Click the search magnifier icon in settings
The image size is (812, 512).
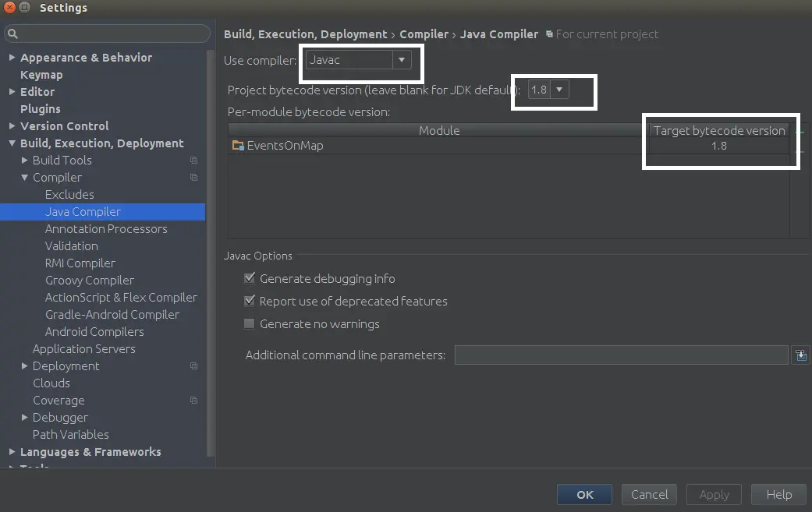point(13,34)
